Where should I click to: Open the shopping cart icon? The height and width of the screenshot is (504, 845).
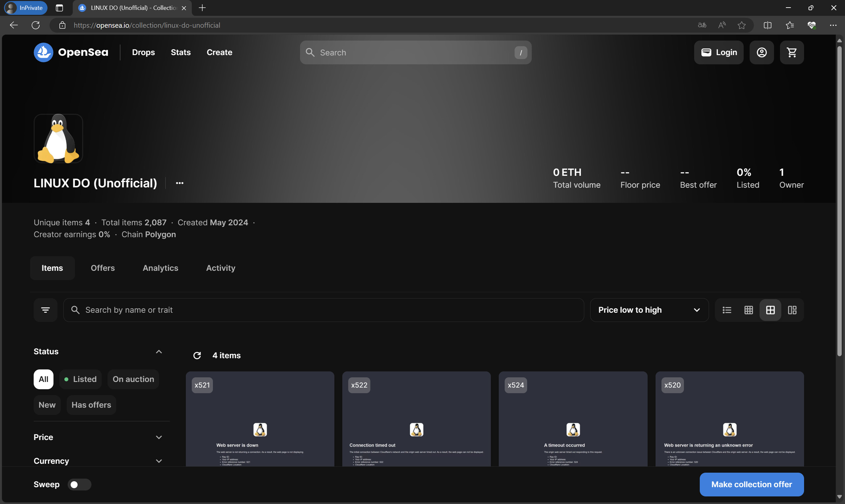tap(792, 52)
